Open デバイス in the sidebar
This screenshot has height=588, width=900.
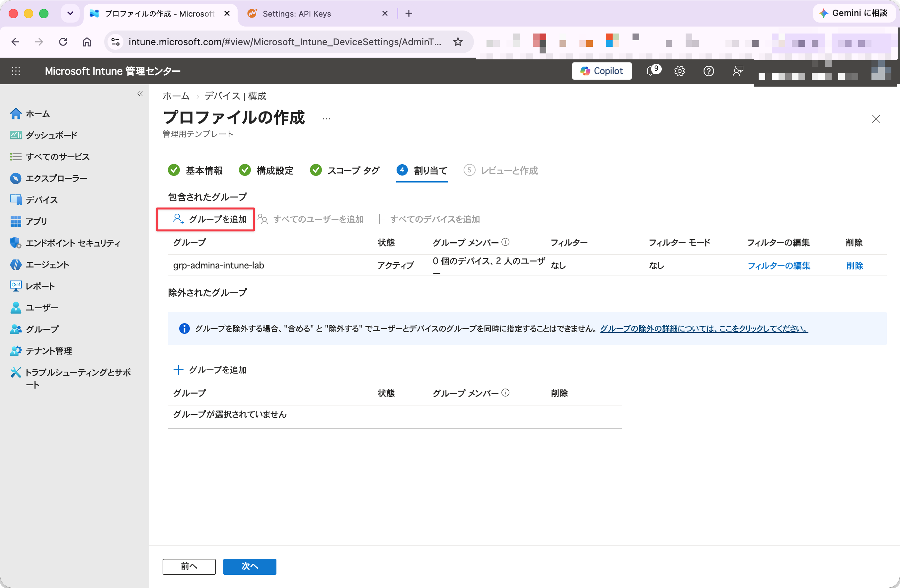coord(34,200)
